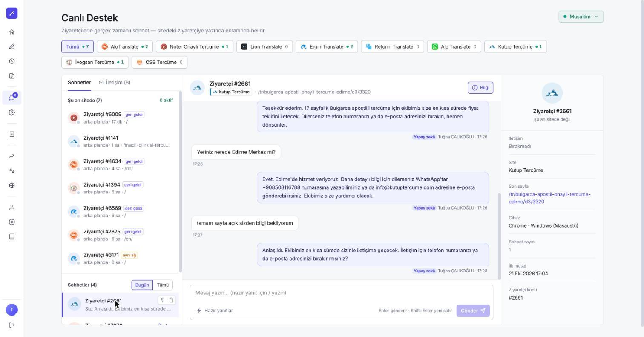
Task: Open the book icon at the sidebar bottom
Action: point(12,237)
